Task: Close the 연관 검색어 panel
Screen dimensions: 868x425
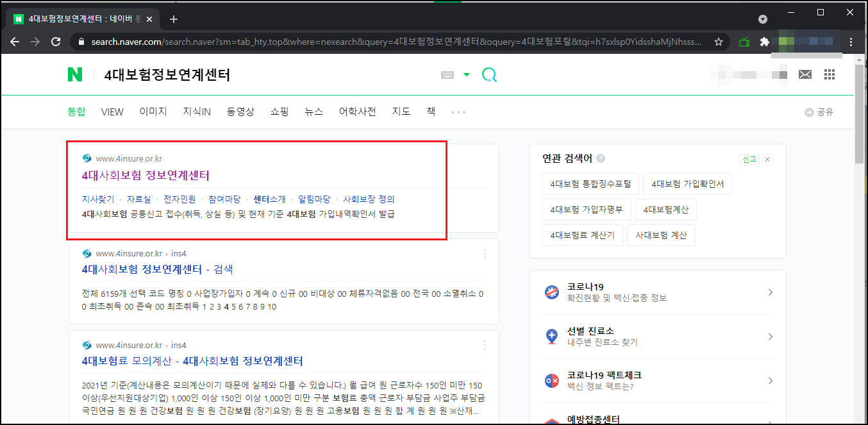Action: pos(767,159)
